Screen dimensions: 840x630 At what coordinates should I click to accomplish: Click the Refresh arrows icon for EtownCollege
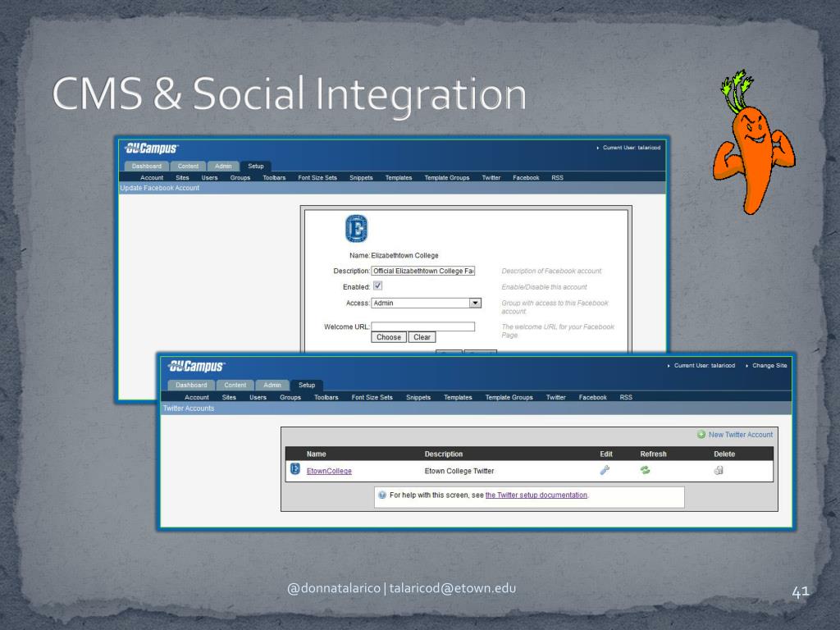click(645, 470)
